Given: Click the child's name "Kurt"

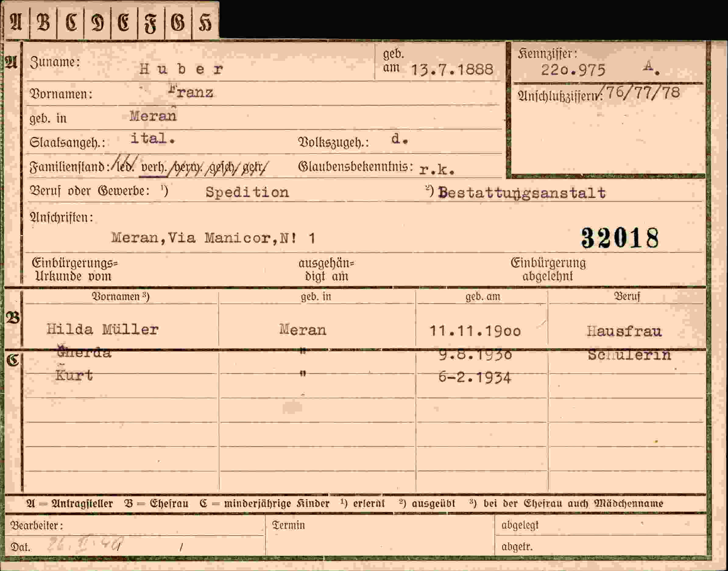Looking at the screenshot, I should [74, 375].
